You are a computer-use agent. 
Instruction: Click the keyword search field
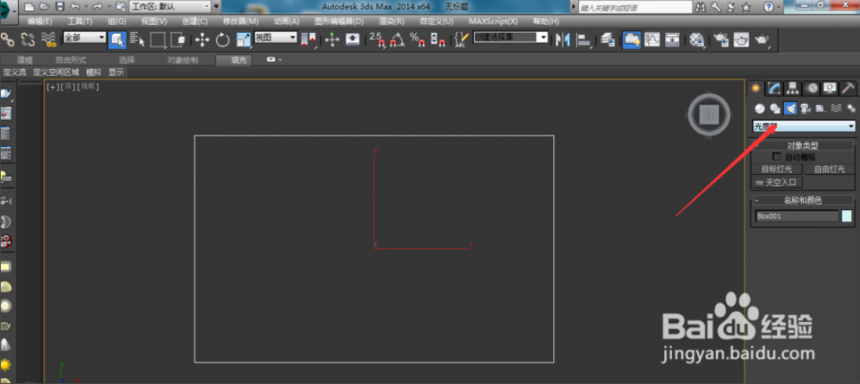coord(636,7)
